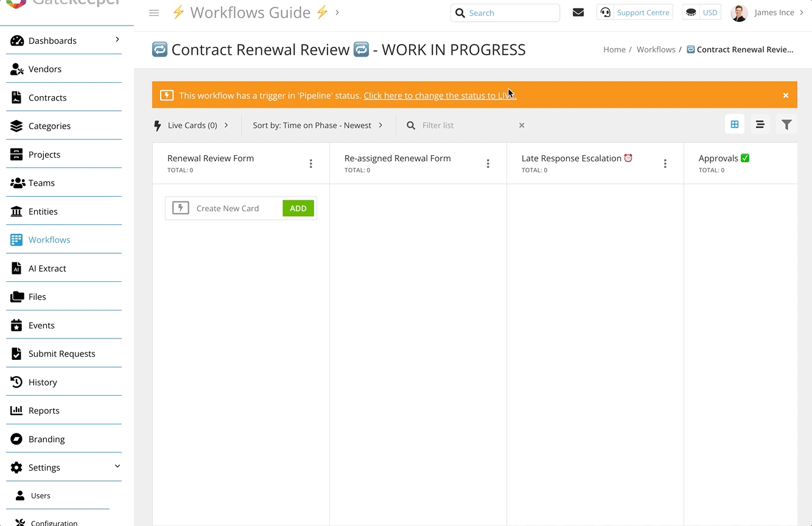
Task: Open Renewal Review Form options menu
Action: pos(311,164)
